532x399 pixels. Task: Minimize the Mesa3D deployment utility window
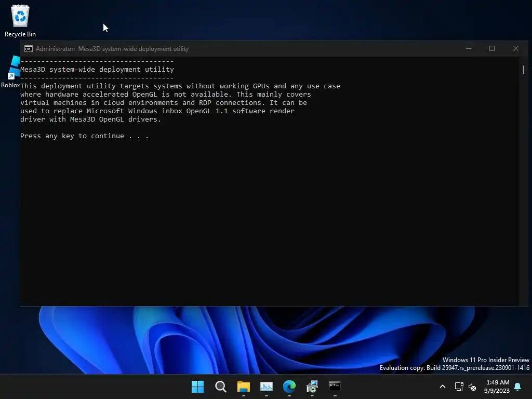point(469,49)
